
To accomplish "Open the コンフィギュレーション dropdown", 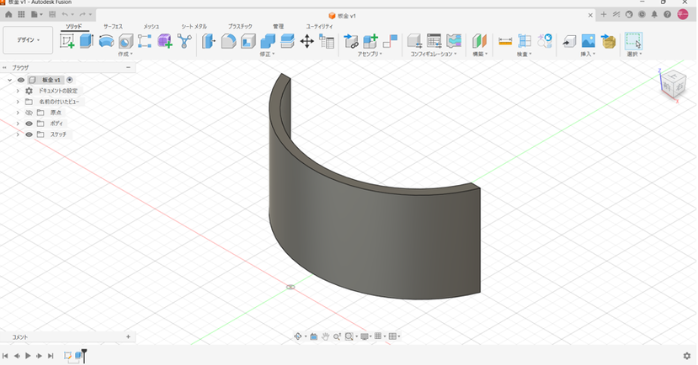I will 434,54.
